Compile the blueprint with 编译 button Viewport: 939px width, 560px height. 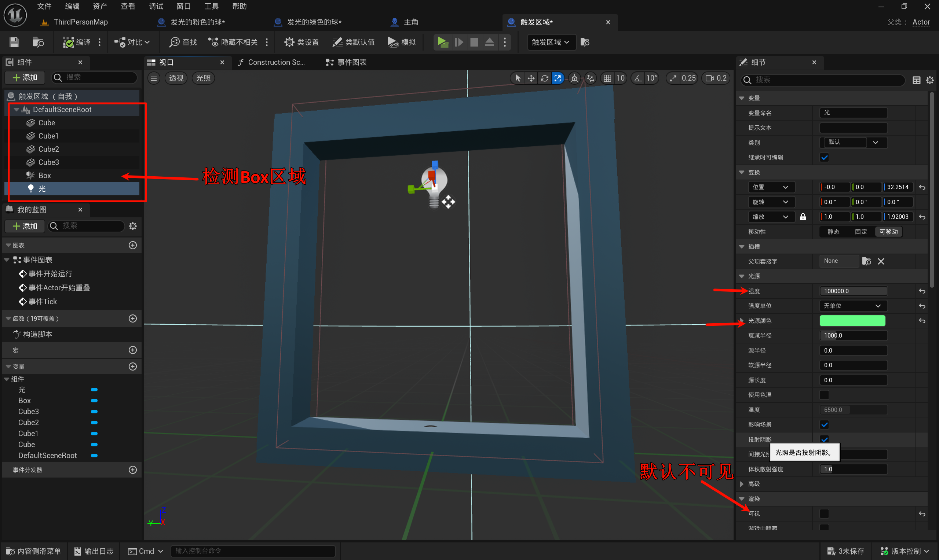[77, 42]
